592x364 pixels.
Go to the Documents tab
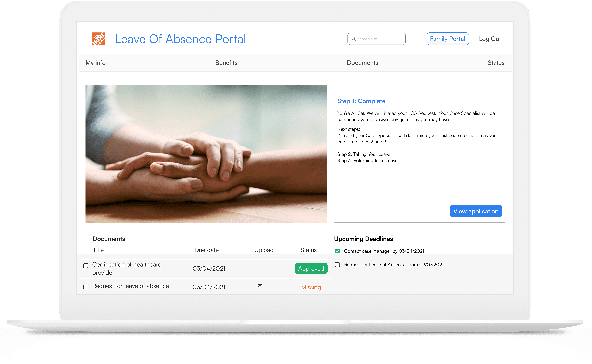(x=362, y=63)
